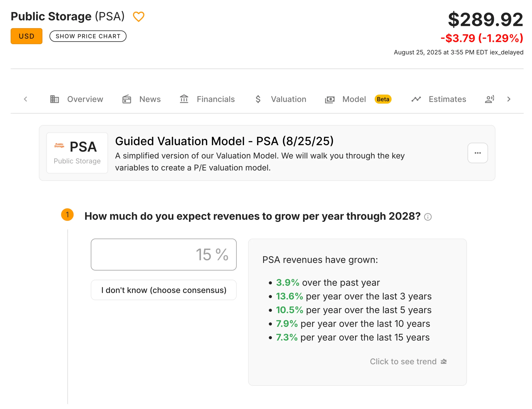Click the 'Click to see trend' link
The width and height of the screenshot is (532, 409).
coord(403,361)
